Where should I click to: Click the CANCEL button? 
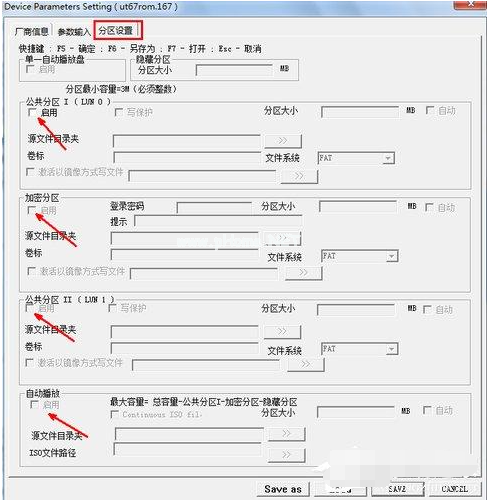(454, 489)
